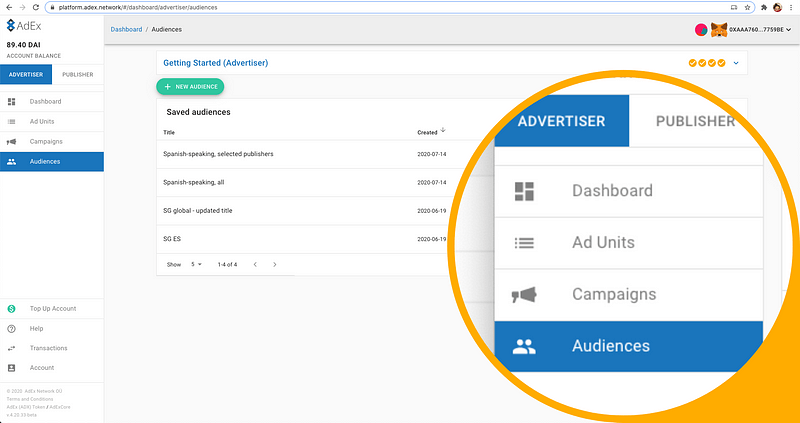Open Terms and Conditions footer link
Viewport: 800px width, 423px height.
point(30,399)
